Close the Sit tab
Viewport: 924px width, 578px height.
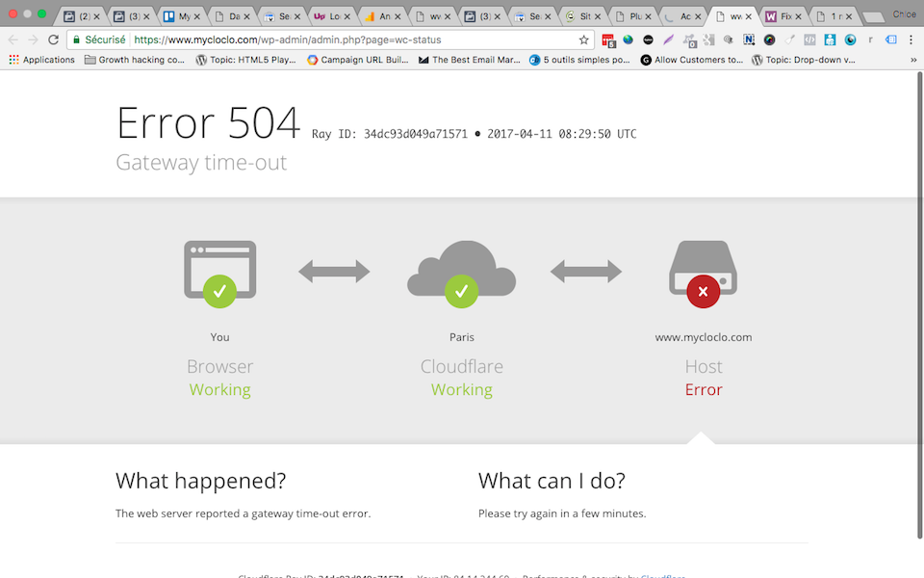(x=598, y=16)
